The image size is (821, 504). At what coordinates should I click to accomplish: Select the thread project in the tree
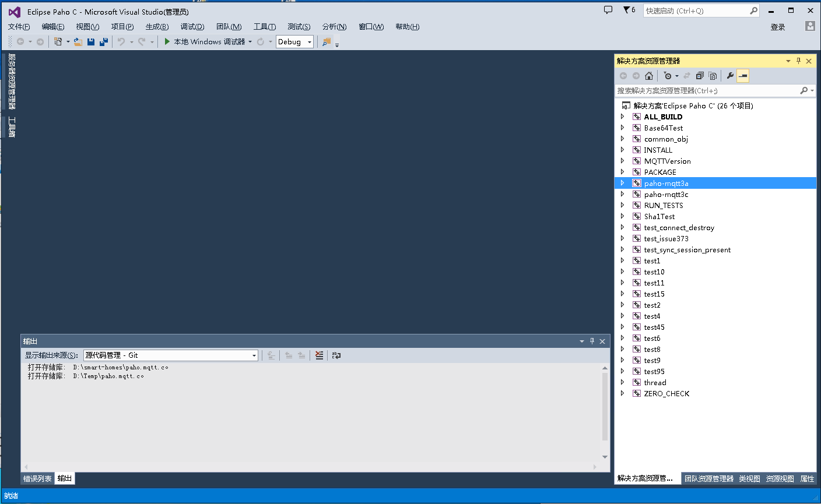coord(655,382)
